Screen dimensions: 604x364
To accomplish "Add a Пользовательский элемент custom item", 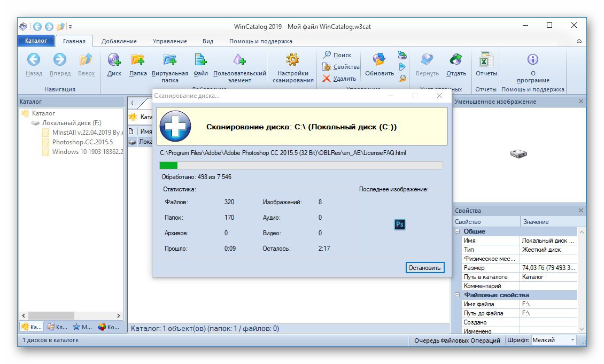I will pos(239,60).
